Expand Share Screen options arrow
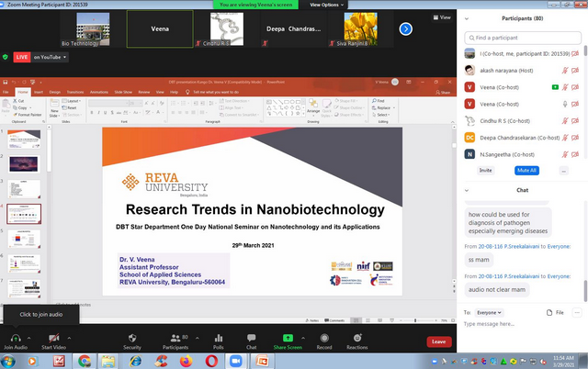This screenshot has width=588, height=369. click(x=303, y=338)
